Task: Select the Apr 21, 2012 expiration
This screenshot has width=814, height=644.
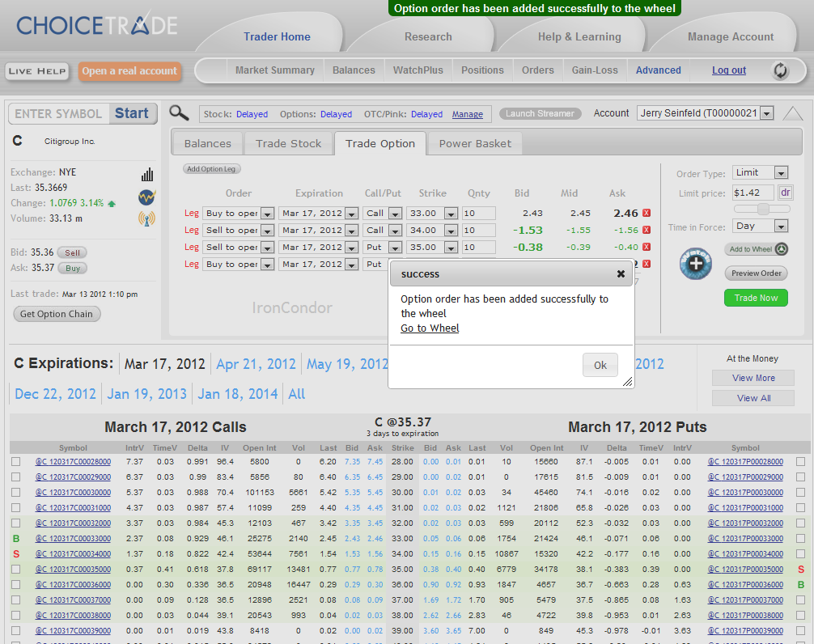Action: 256,364
